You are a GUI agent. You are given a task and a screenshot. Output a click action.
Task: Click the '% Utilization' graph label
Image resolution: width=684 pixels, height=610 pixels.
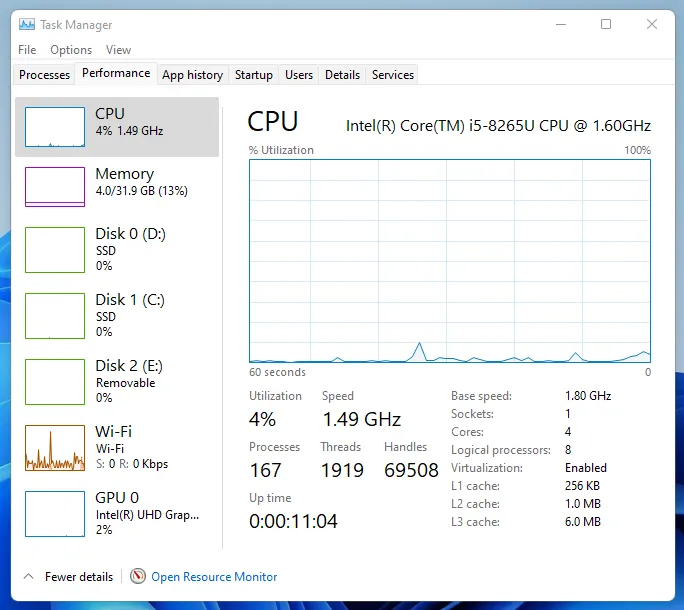[x=281, y=150]
